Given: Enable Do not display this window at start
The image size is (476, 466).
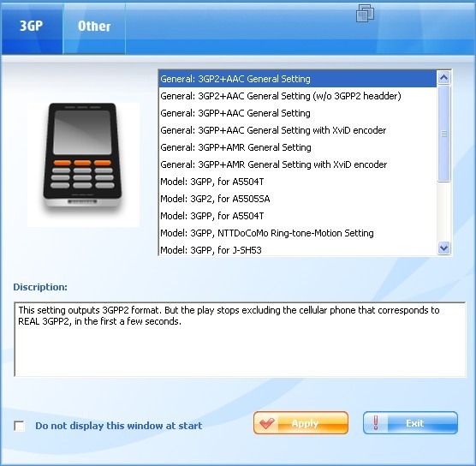Looking at the screenshot, I should point(20,426).
